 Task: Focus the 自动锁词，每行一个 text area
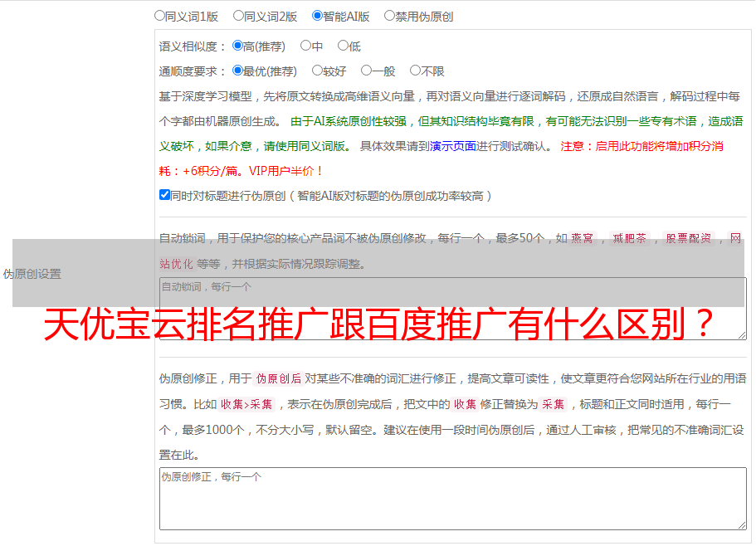[453, 309]
